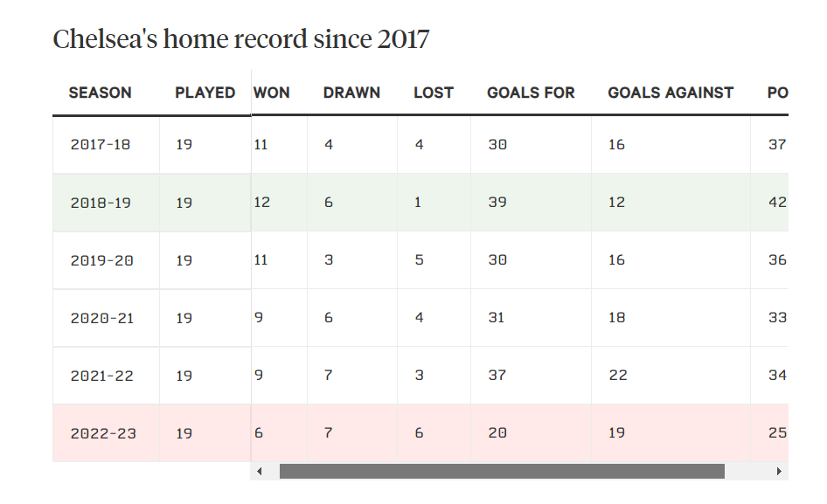Click the right scroll arrow of table scrollbar
The width and height of the screenshot is (827, 504).
tap(779, 472)
